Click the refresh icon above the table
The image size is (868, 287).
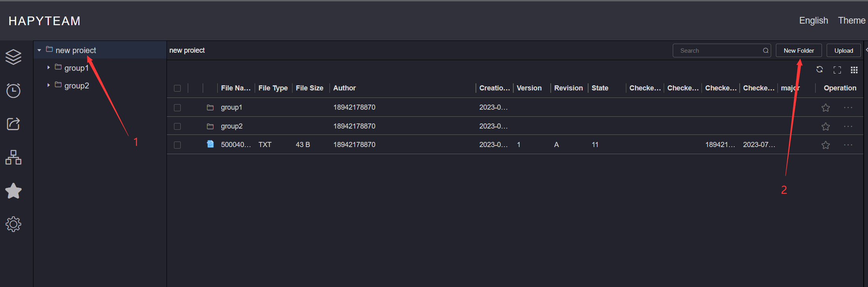click(x=820, y=70)
